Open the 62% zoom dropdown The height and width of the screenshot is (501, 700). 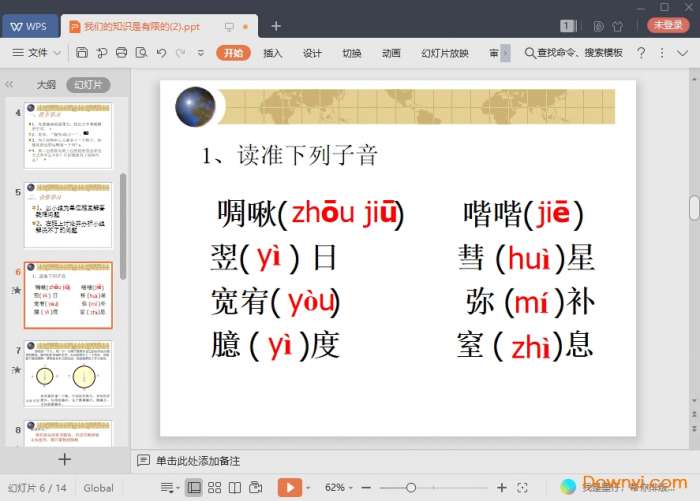point(339,487)
